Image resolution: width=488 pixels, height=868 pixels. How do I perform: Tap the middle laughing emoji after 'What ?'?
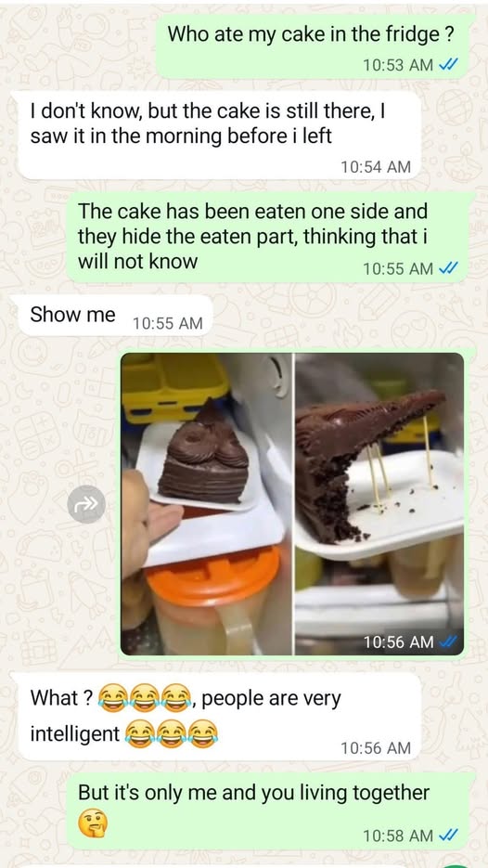pos(145,698)
